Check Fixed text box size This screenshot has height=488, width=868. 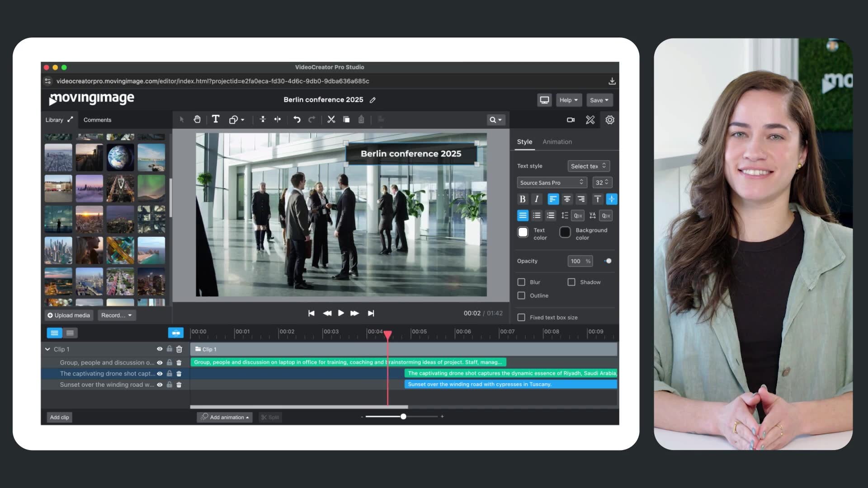[521, 317]
